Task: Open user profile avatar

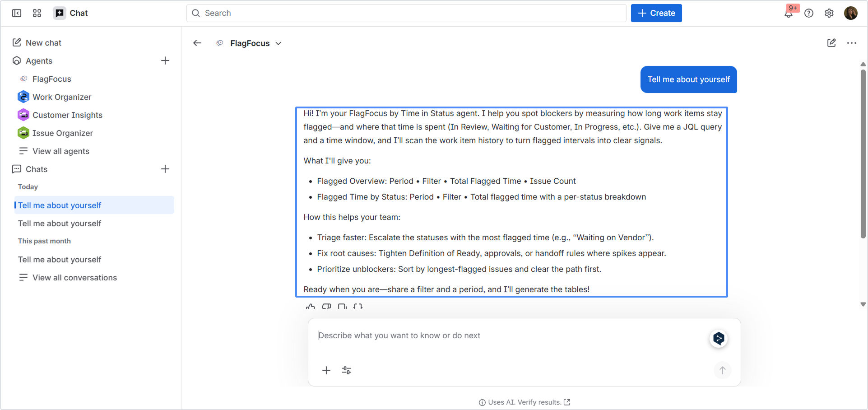Action: (851, 13)
